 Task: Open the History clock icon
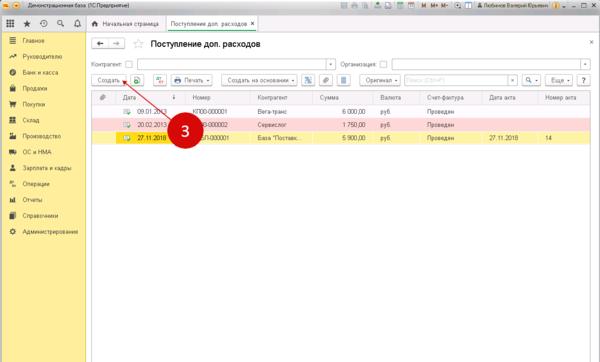pos(44,24)
